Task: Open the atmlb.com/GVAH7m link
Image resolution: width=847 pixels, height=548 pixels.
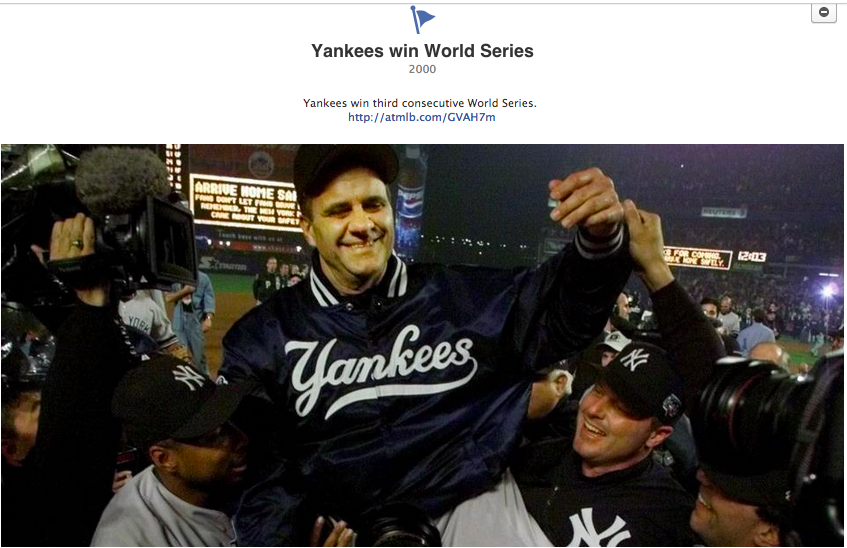Action: [421, 117]
